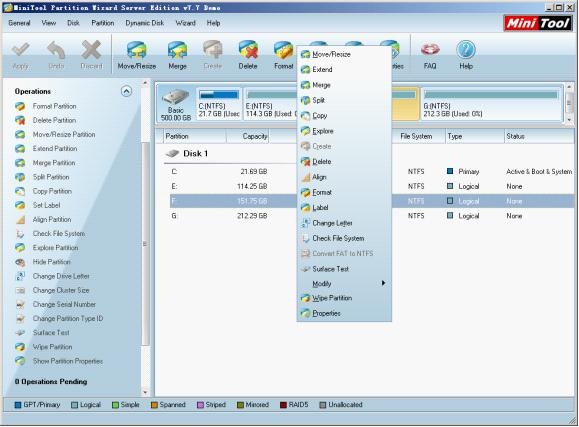Viewport: 579px width, 427px height.
Task: Open the General menu
Action: click(19, 23)
